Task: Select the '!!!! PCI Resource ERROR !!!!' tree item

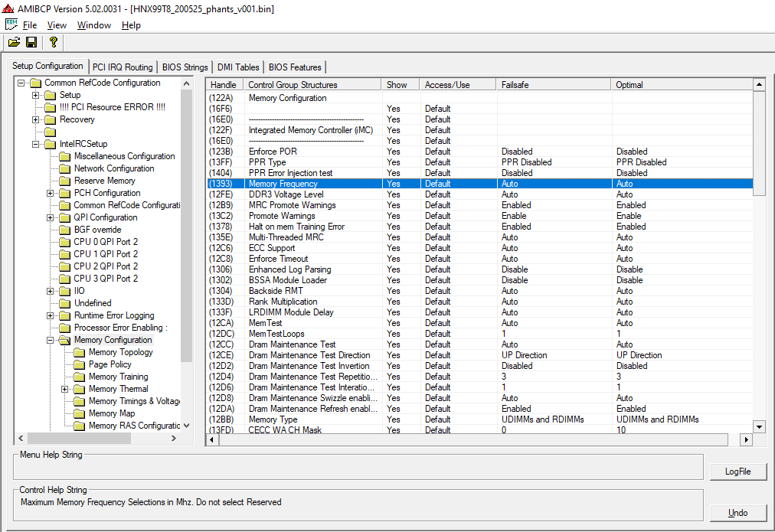Action: click(113, 107)
